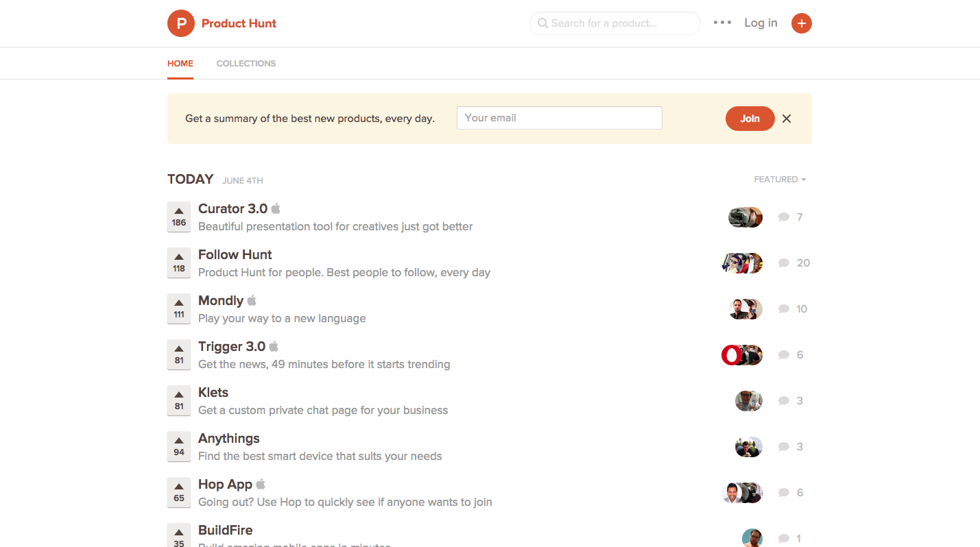Click the avatars on the Follow Hunt row
980x547 pixels.
coord(742,263)
